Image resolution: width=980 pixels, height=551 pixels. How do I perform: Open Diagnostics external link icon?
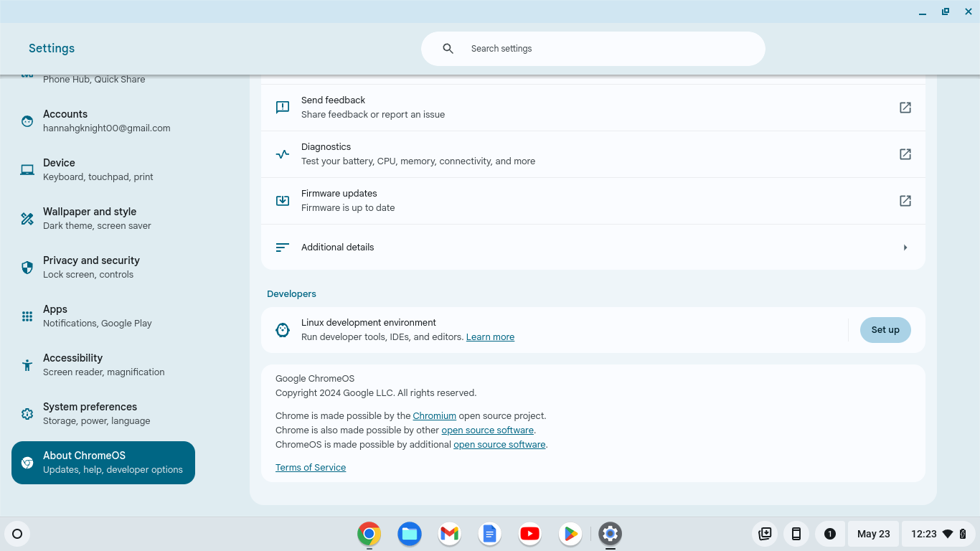click(x=905, y=154)
